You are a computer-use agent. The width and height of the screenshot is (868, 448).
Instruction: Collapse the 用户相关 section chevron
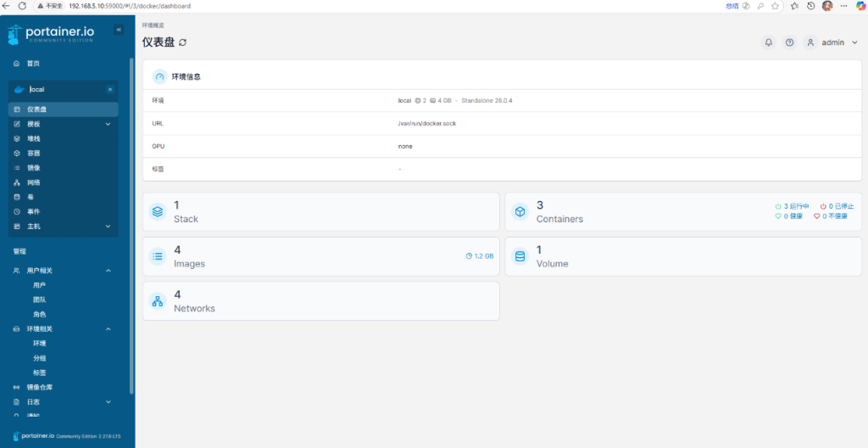108,271
